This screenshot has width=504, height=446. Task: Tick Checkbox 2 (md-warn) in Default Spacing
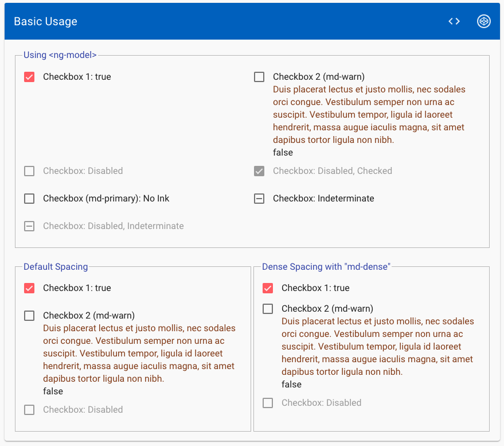coord(29,316)
